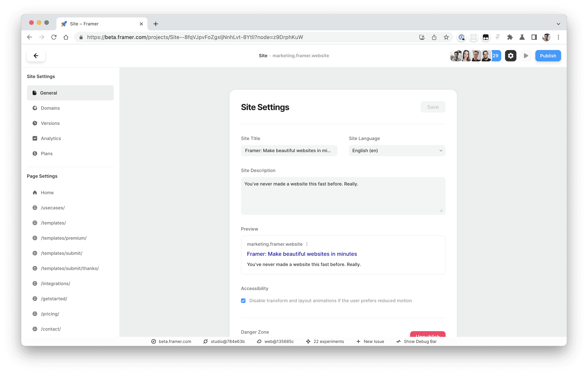
Task: Open the Chrome three-dot menu
Action: 558,37
